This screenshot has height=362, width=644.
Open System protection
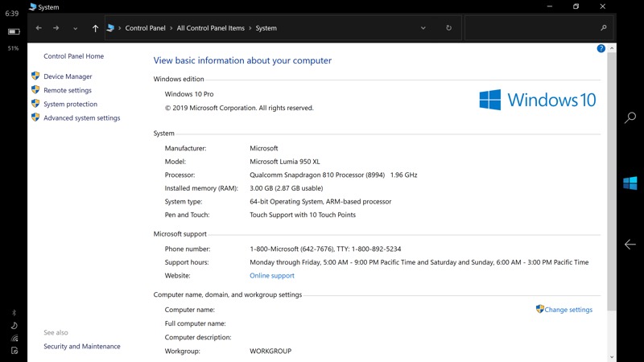(70, 105)
